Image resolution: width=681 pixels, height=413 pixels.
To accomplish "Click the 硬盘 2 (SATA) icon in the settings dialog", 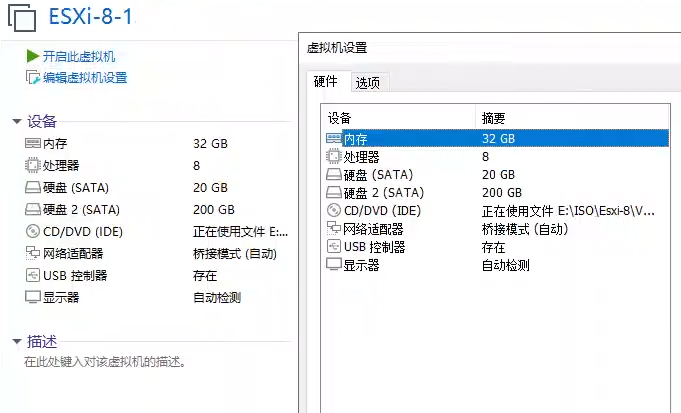I will (x=334, y=192).
